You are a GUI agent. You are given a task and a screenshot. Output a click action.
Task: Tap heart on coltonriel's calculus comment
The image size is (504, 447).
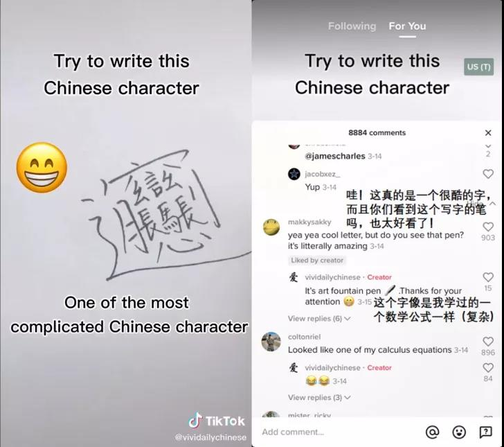[x=488, y=342]
